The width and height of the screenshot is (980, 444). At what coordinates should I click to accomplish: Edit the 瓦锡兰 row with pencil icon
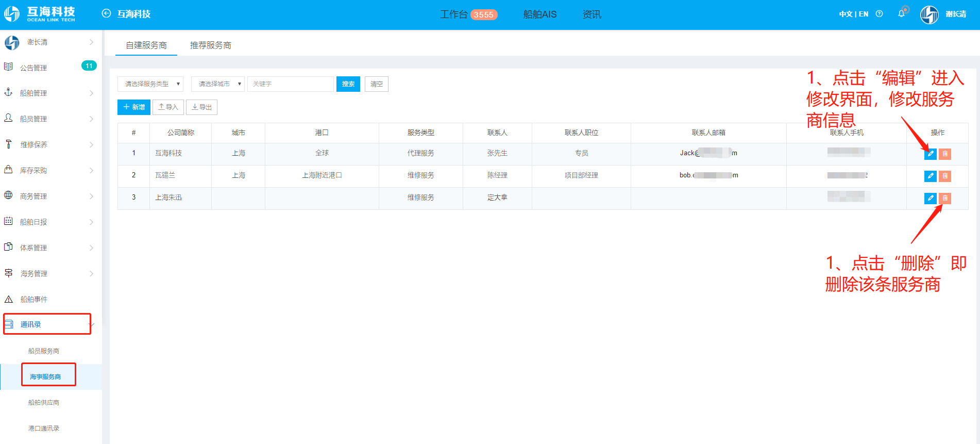[x=930, y=176]
